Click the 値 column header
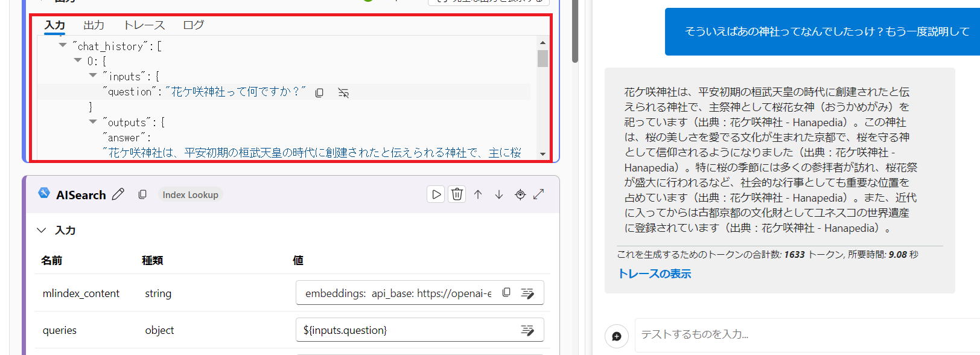Viewport: 980px width, 355px height. pyautogui.click(x=298, y=260)
